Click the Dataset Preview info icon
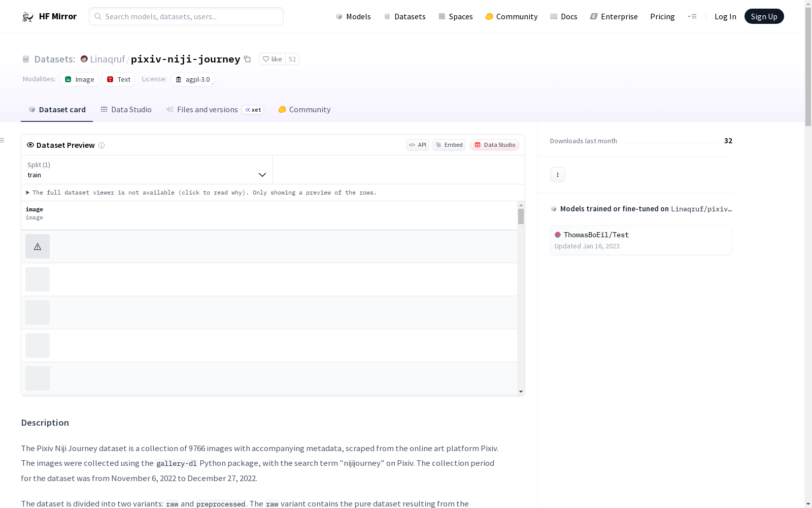 (x=101, y=145)
